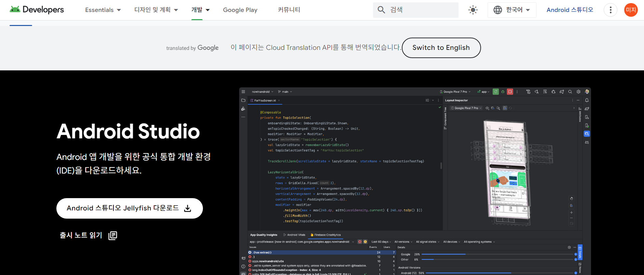Image resolution: width=644 pixels, height=275 pixels.
Task: Open the 출시 노트 읽기 link
Action: (x=88, y=235)
